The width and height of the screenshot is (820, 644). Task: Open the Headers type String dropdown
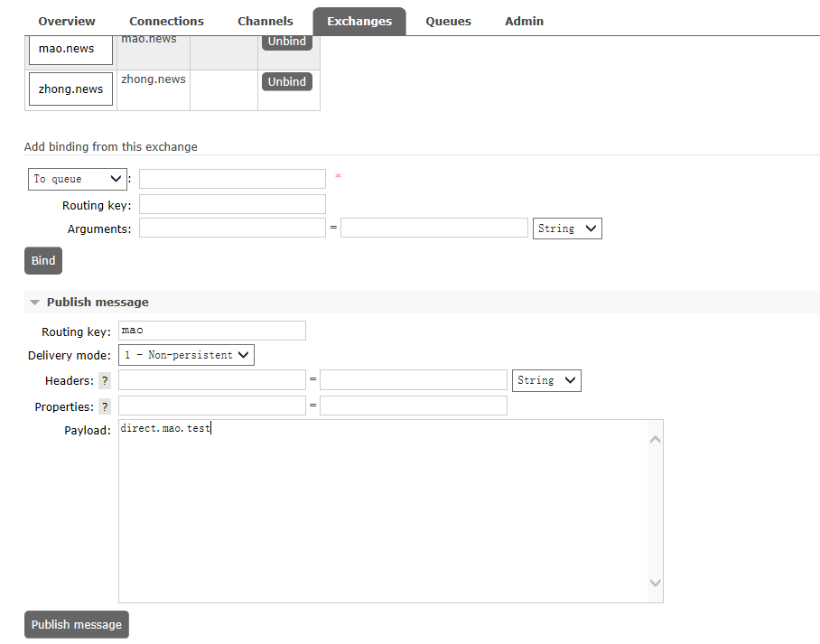(546, 380)
